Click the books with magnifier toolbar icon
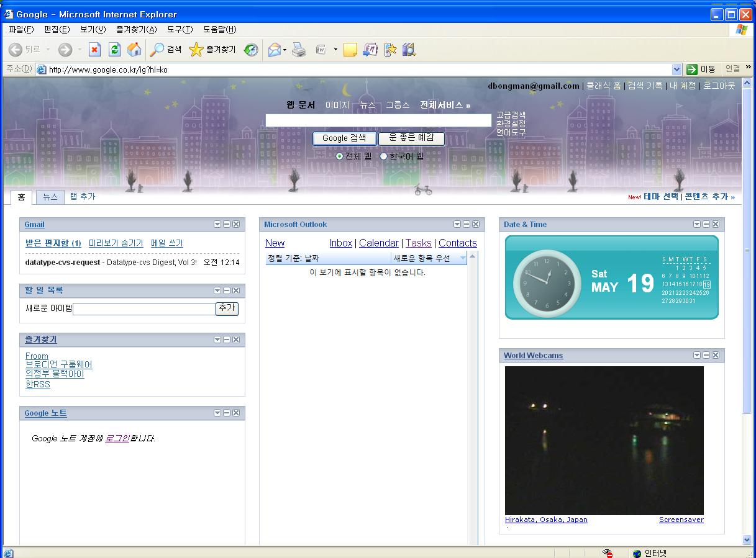756x558 pixels. point(409,50)
